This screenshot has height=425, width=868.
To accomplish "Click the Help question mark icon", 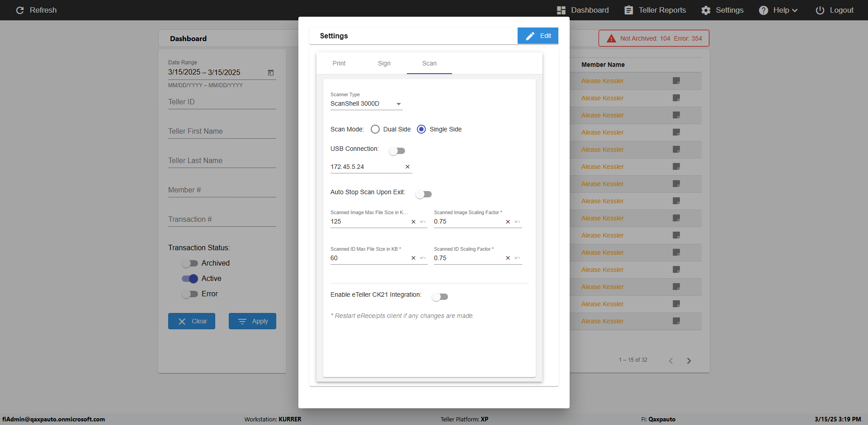I will 763,10.
